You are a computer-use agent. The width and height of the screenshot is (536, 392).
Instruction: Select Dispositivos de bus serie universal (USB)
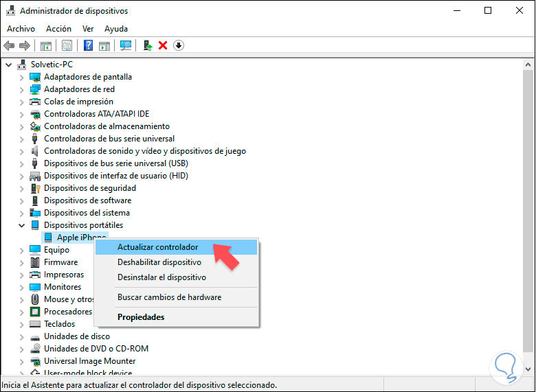[x=116, y=163]
